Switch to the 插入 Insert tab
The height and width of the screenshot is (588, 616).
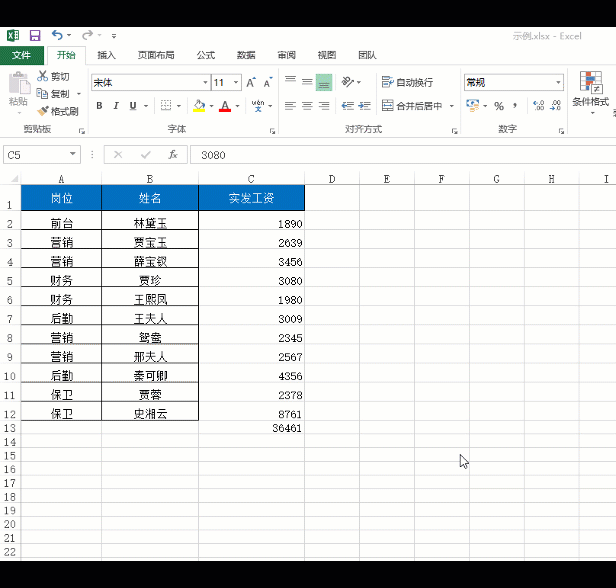106,55
